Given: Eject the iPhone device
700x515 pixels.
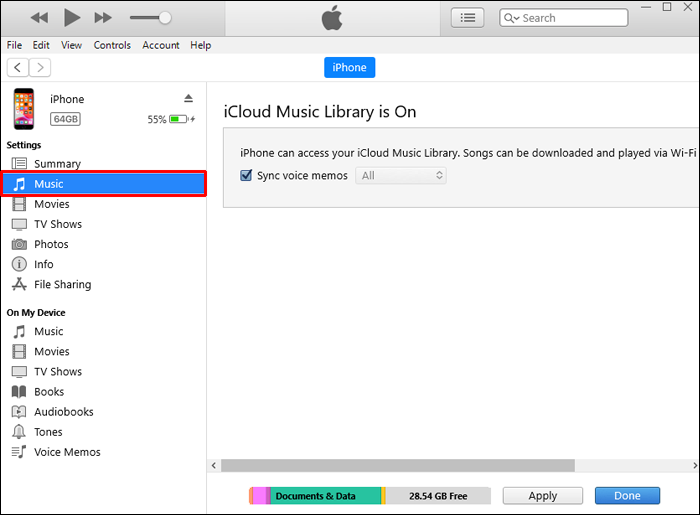Looking at the screenshot, I should [x=188, y=98].
